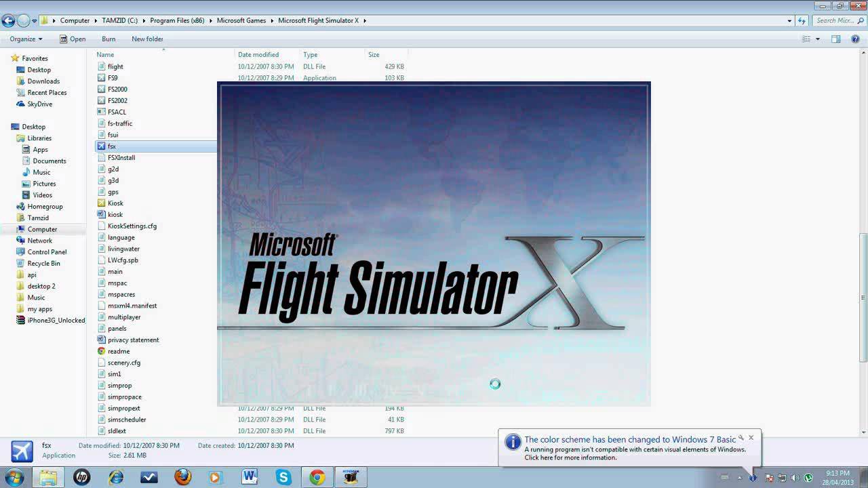Click the Program Files (x86) breadcrumb
This screenshot has height=488, width=868.
pos(177,20)
